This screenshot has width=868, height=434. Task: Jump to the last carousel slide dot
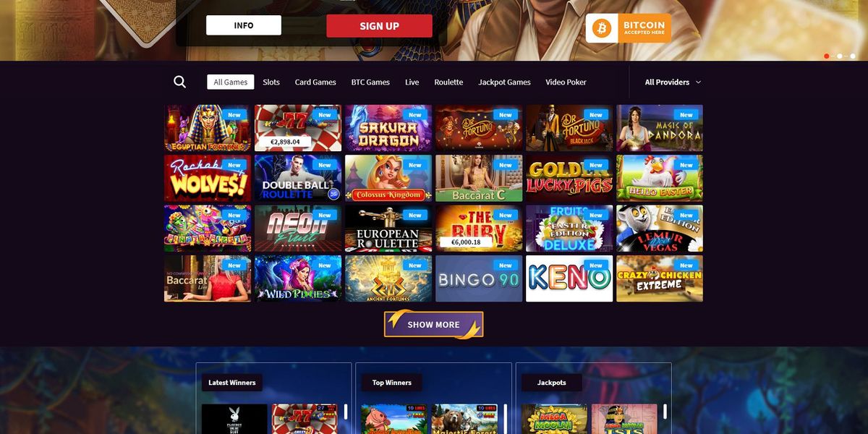853,56
